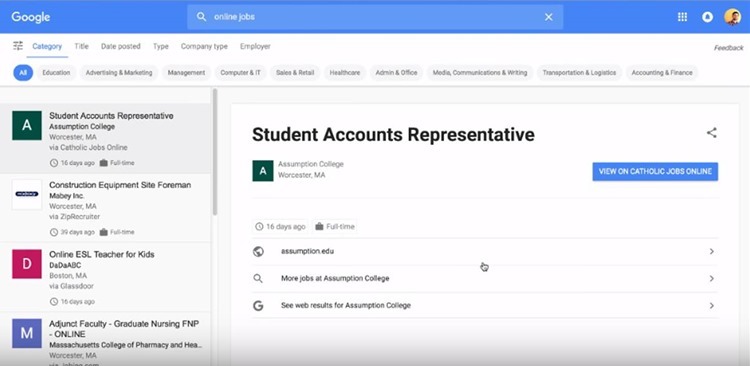Click the globe icon beside assumption.edu
Screen dimensions: 750x366
coord(258,251)
